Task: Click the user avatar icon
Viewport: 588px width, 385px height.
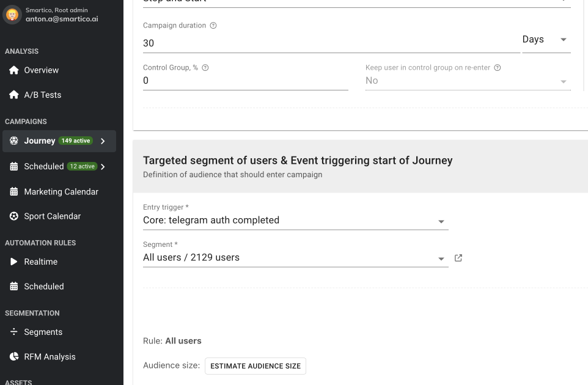Action: (x=13, y=15)
